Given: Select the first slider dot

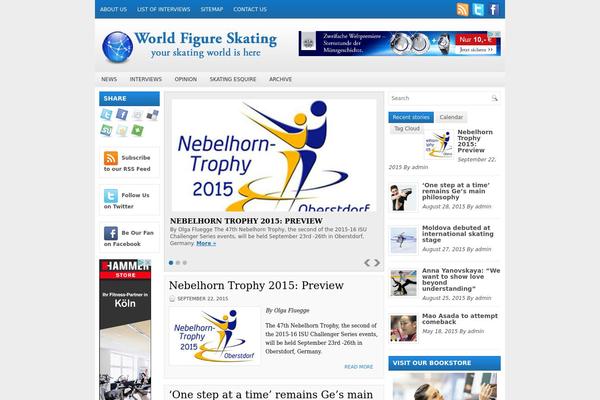Looking at the screenshot, I should (171, 263).
